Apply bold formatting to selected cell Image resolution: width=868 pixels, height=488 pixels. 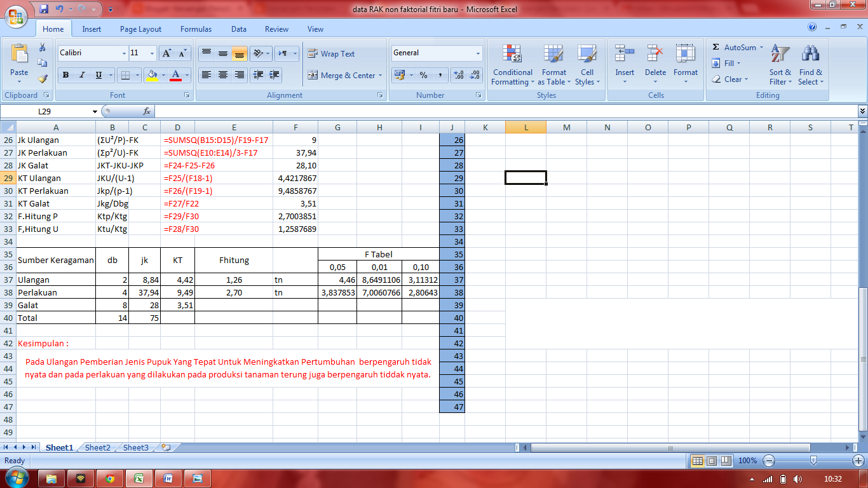click(65, 74)
